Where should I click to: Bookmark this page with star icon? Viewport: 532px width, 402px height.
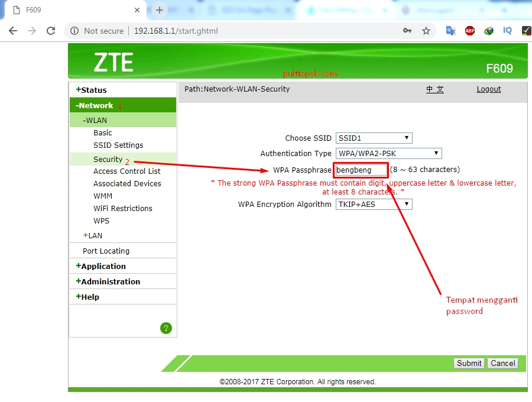(426, 31)
